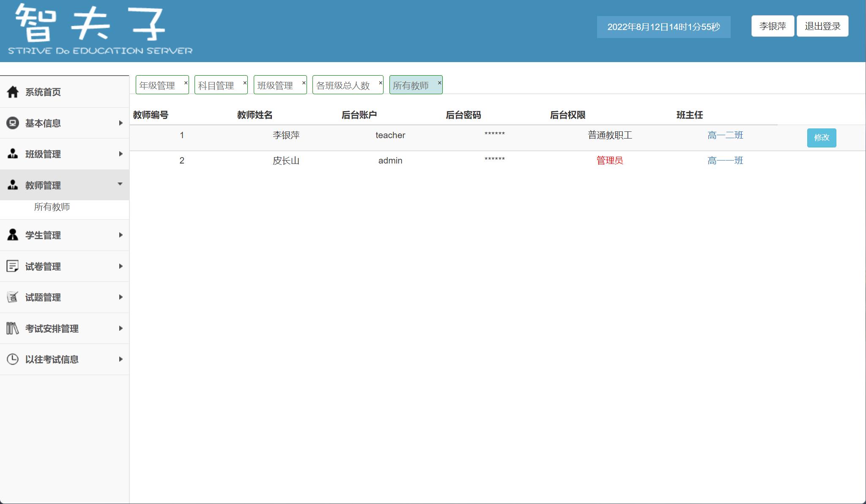This screenshot has width=866, height=504.
Task: Switch to the 年级管理 tab
Action: (158, 84)
